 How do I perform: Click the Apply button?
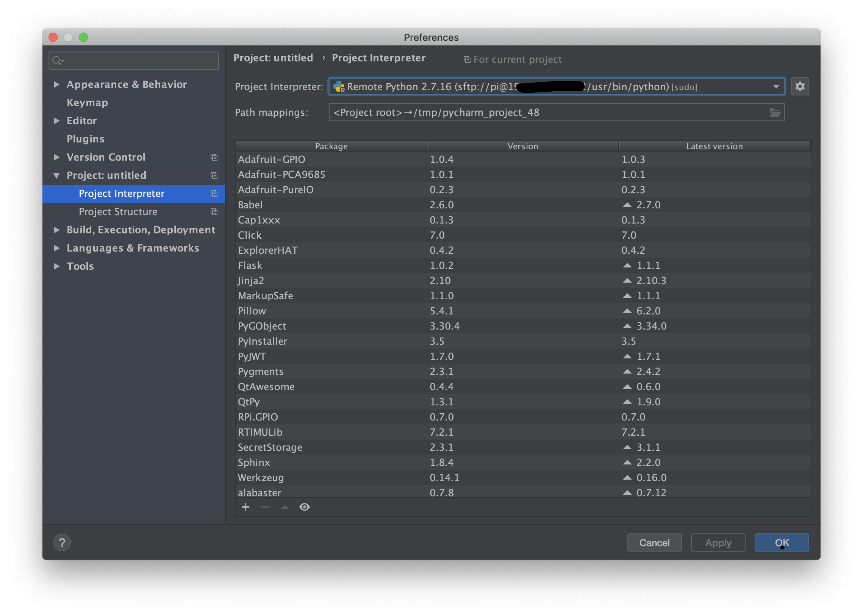[x=718, y=543]
